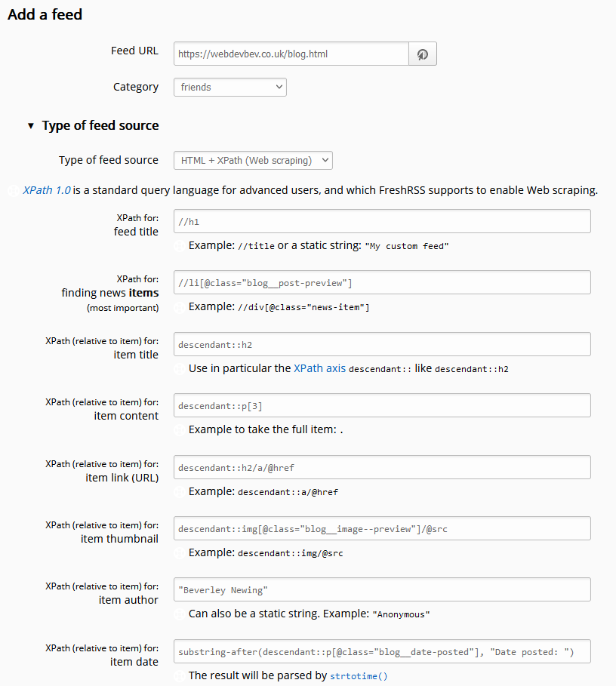Open the Category dropdown showing friends
This screenshot has height=686, width=616.
point(229,87)
